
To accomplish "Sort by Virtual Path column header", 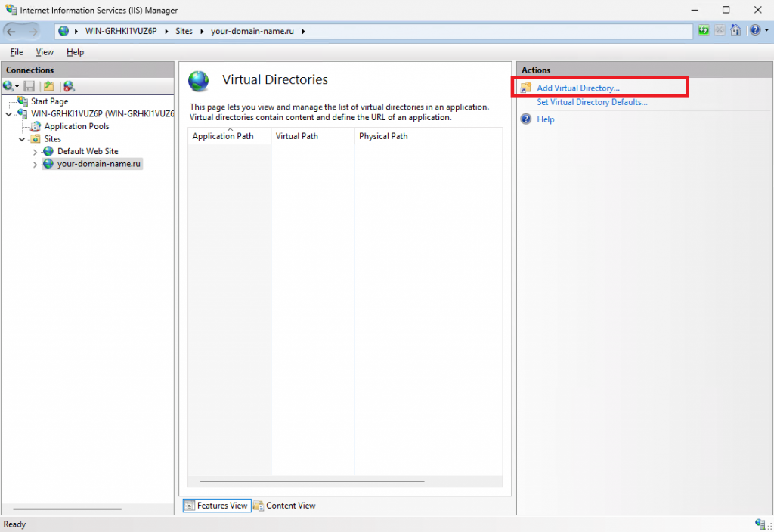I will (x=313, y=136).
